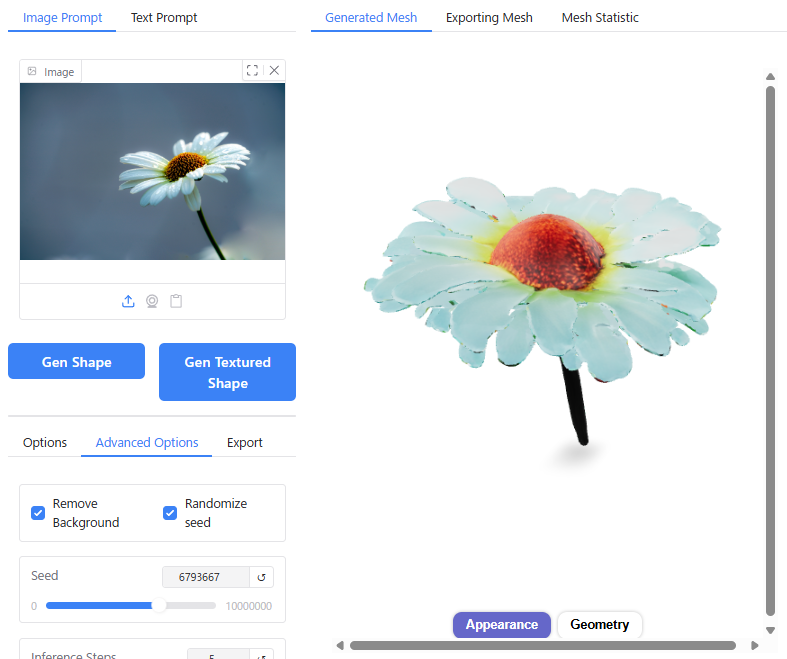
Task: Switch the viewer to Geometry mode
Action: [599, 625]
